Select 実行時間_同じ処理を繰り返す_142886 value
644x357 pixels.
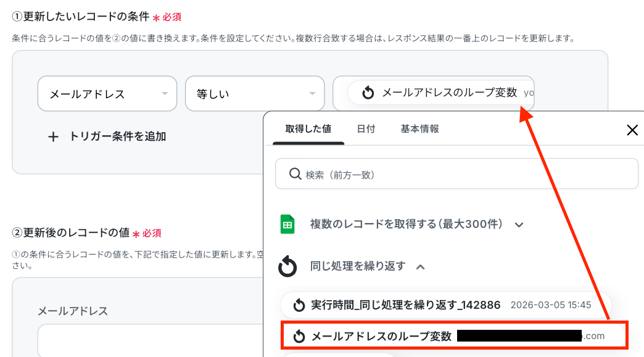(x=446, y=305)
